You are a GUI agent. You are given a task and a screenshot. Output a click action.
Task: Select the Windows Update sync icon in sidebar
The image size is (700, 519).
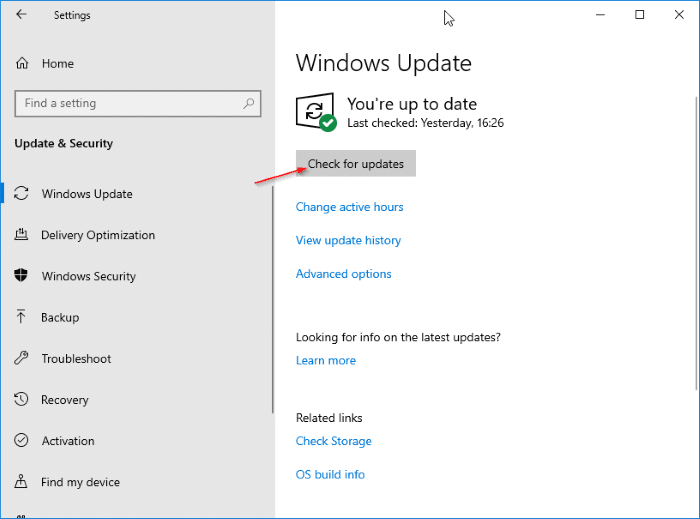tap(21, 193)
